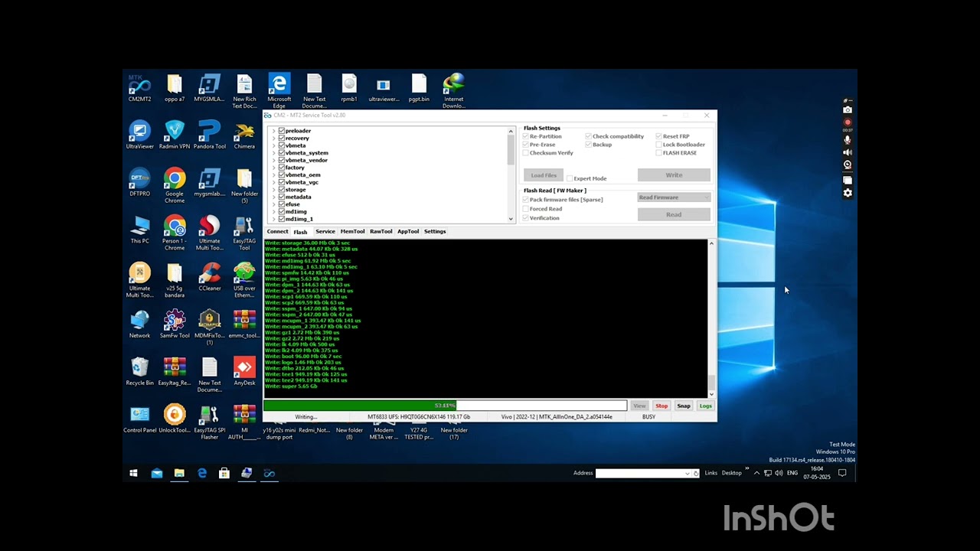Launch CCleaner from the desktop
This screenshot has height=551, width=980.
[x=209, y=277]
